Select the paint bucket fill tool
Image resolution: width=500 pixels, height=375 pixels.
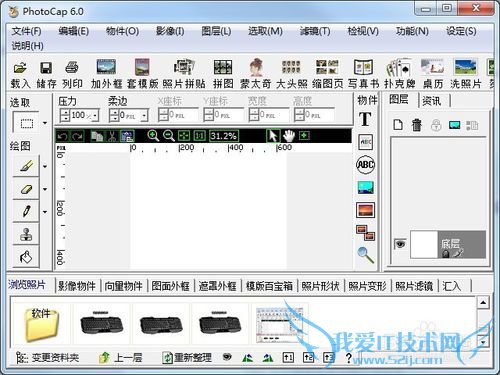pos(26,257)
